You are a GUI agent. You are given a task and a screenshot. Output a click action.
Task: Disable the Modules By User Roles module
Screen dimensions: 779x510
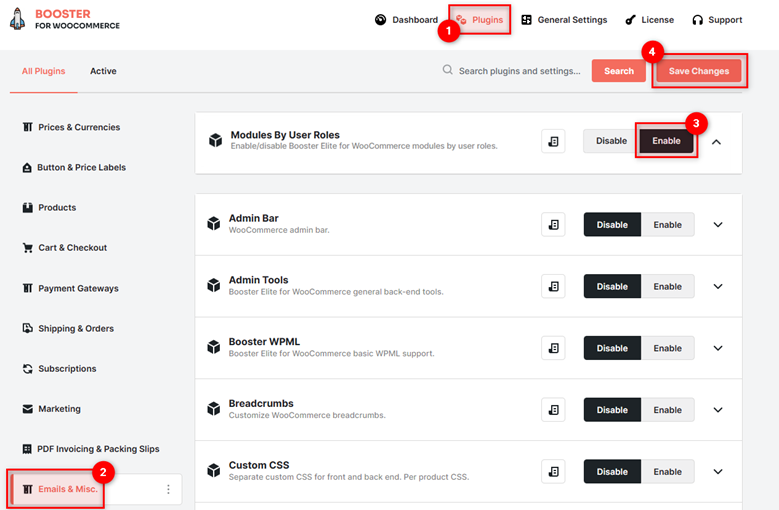611,141
